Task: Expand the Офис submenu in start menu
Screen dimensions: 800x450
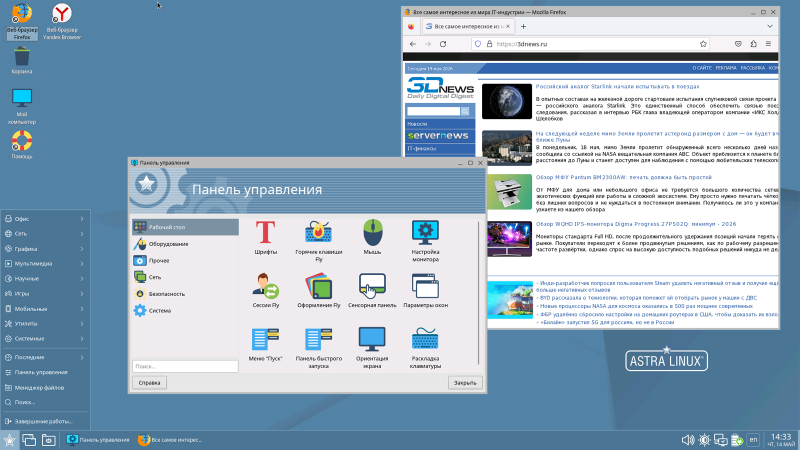Action: (x=45, y=219)
